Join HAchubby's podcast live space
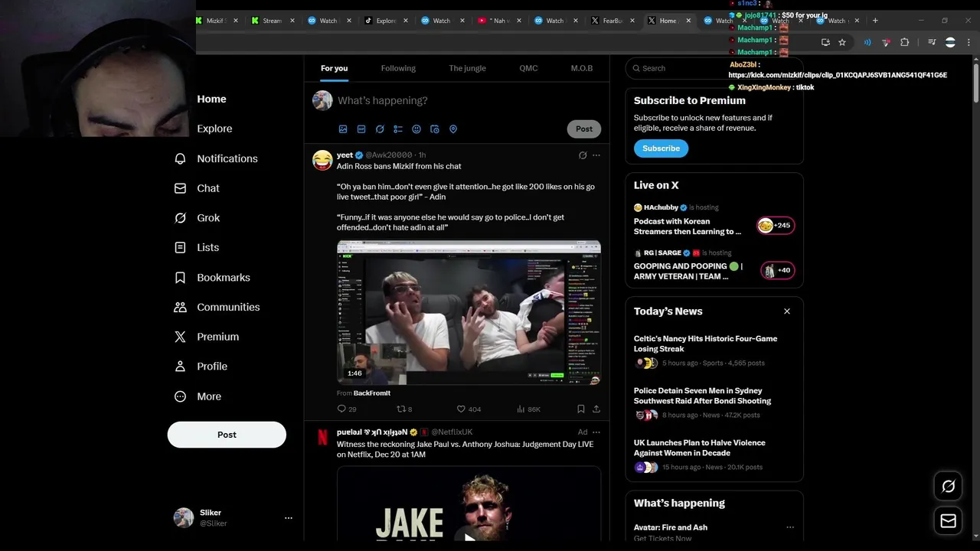Screen dimensions: 980x551 click(x=776, y=225)
